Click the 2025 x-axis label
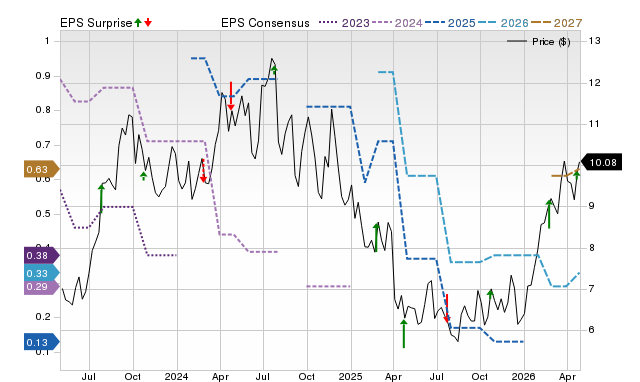The image size is (640, 382). click(350, 376)
